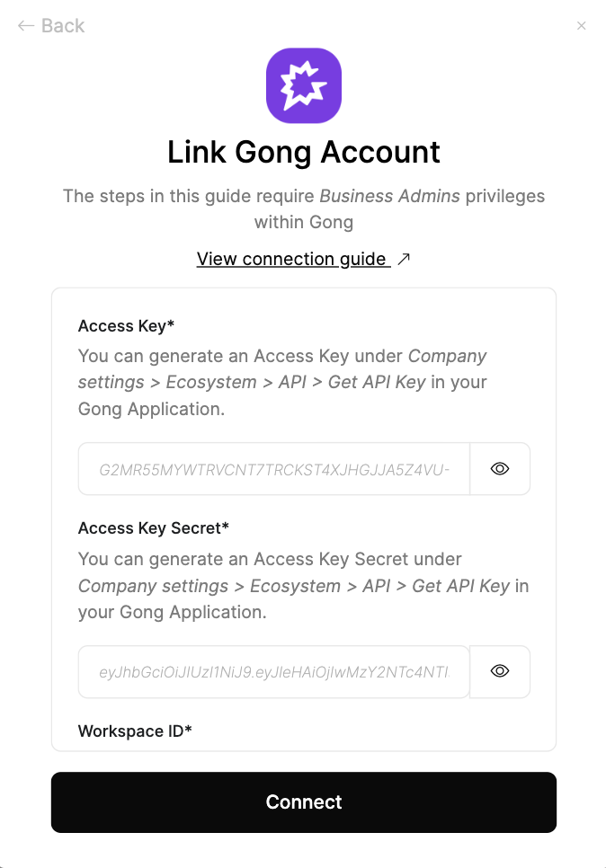Click the purple starburst app icon
This screenshot has width=606, height=868.
point(303,84)
